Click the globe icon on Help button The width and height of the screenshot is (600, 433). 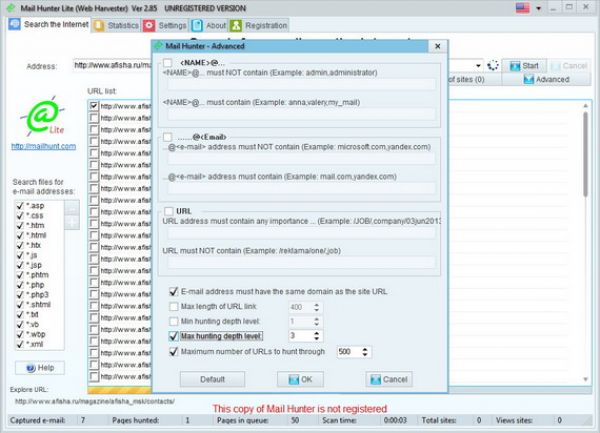pos(31,368)
